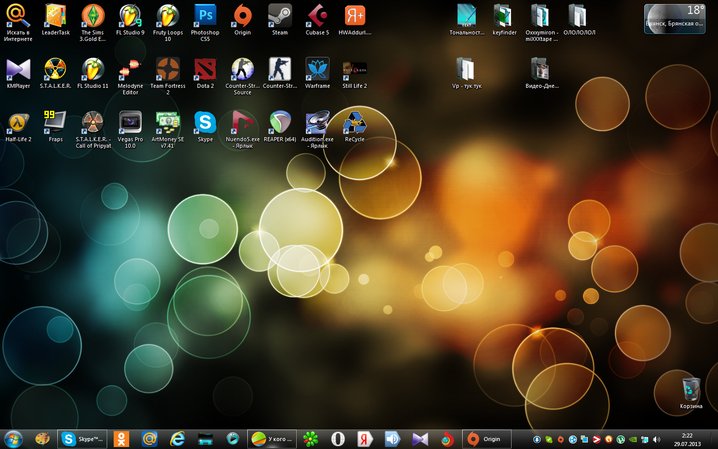Open Odnoklassniki pinned taskbar icon
718x449 pixels.
[x=121, y=439]
